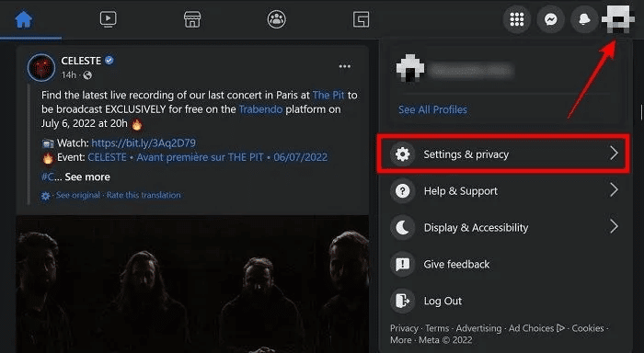The image size is (644, 353).
Task: Click the #C hashtag in the post
Action: pyautogui.click(x=48, y=176)
